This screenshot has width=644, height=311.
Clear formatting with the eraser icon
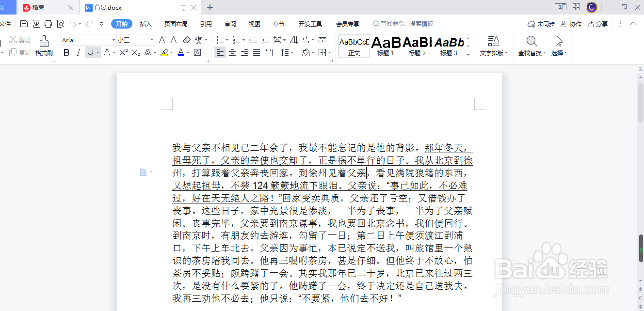(x=187, y=40)
